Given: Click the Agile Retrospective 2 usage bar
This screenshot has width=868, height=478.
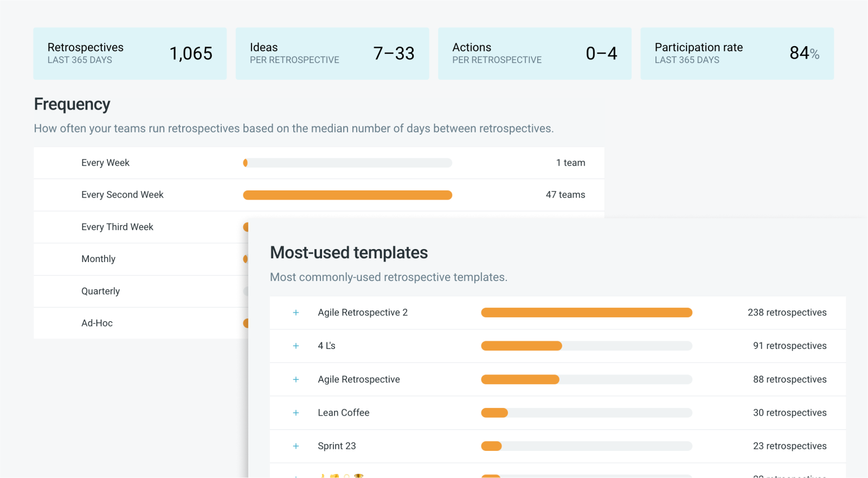Looking at the screenshot, I should (x=587, y=313).
